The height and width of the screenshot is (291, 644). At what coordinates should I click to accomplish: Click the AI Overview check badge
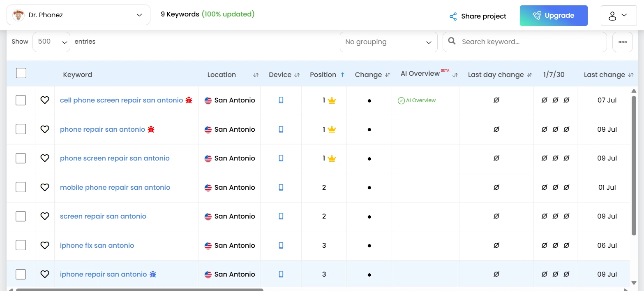417,100
